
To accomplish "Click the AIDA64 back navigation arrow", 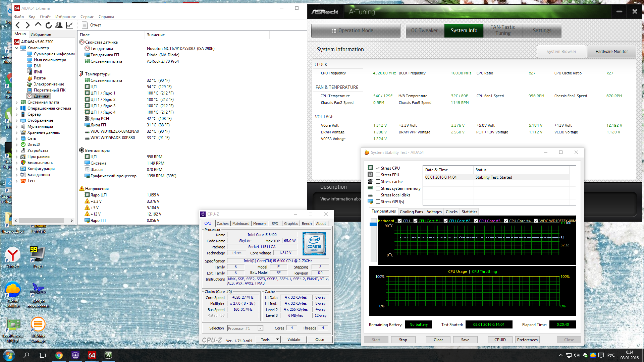I will (x=18, y=25).
